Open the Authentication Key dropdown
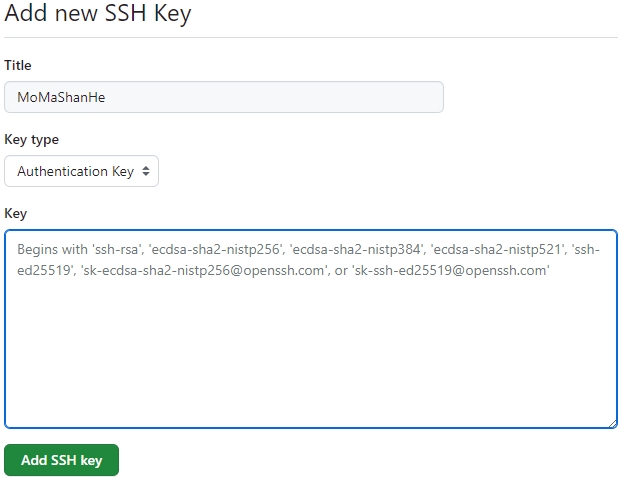The height and width of the screenshot is (480, 622). tap(82, 171)
